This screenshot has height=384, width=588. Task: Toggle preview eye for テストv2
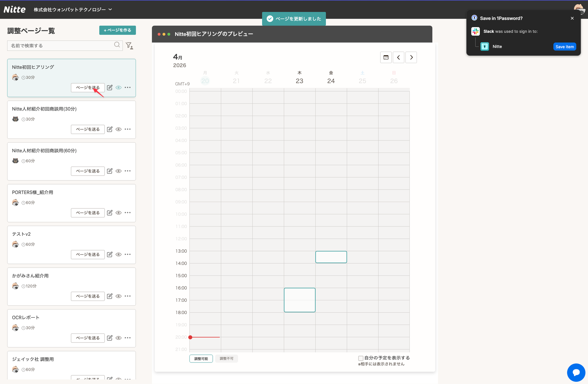[118, 254]
